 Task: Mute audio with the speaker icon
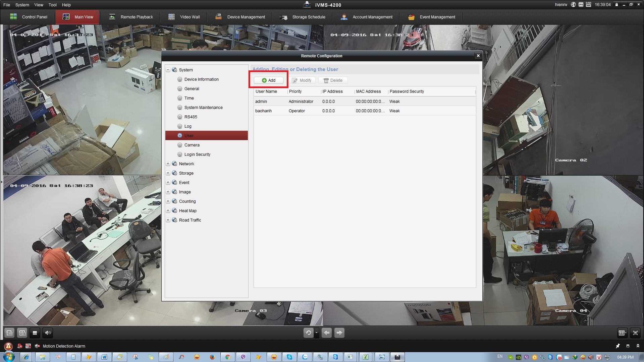48,333
